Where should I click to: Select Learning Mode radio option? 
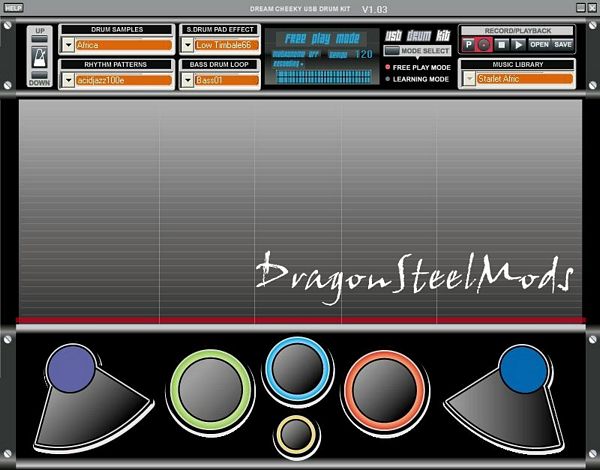point(388,79)
